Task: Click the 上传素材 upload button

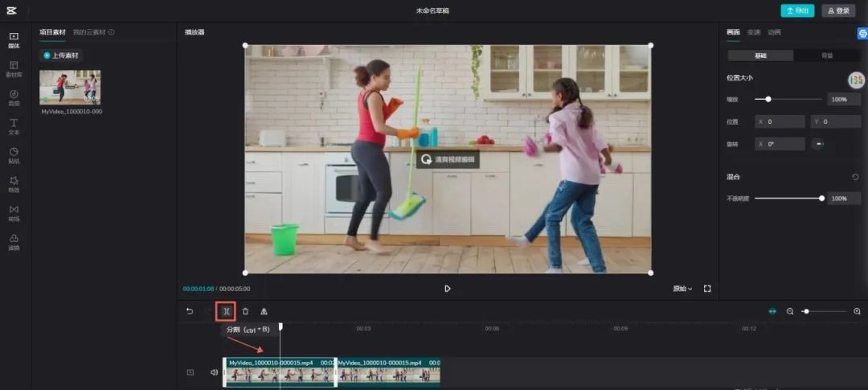Action: point(62,55)
